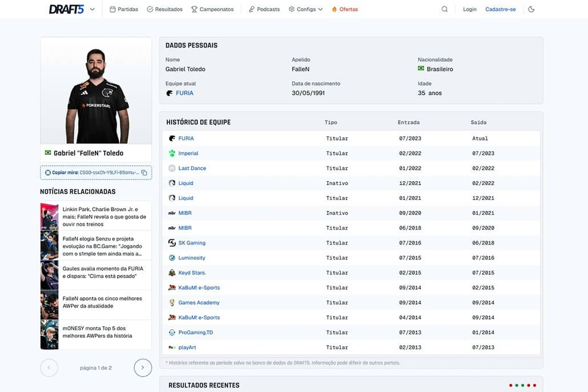Open news Gaules avalia momento da FURIA
588x392 pixels.
click(103, 272)
